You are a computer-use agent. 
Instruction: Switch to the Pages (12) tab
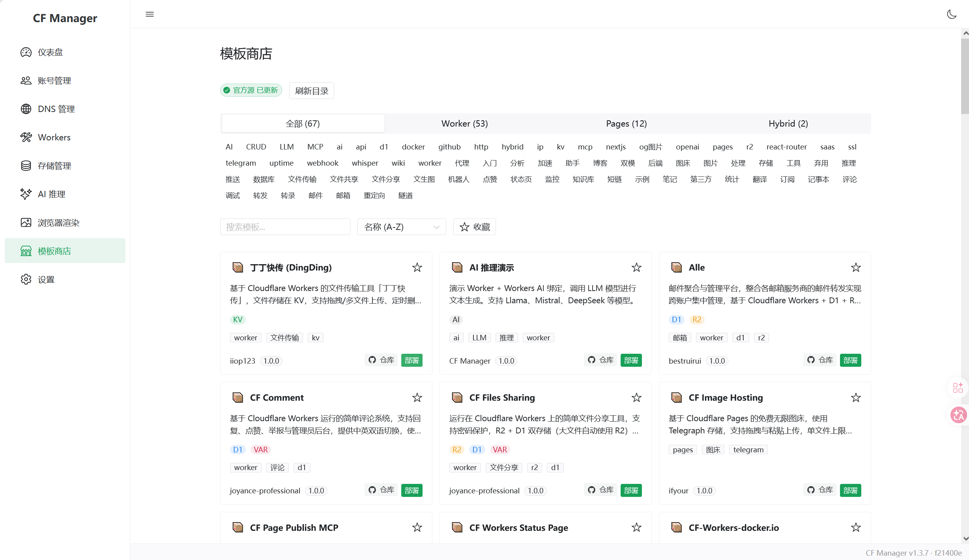627,123
